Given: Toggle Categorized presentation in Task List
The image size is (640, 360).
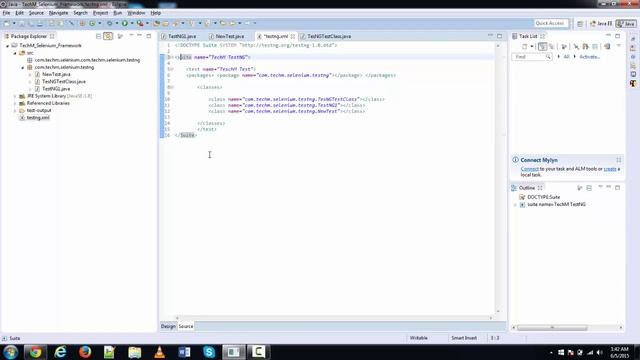Looking at the screenshot, I should point(542,47).
